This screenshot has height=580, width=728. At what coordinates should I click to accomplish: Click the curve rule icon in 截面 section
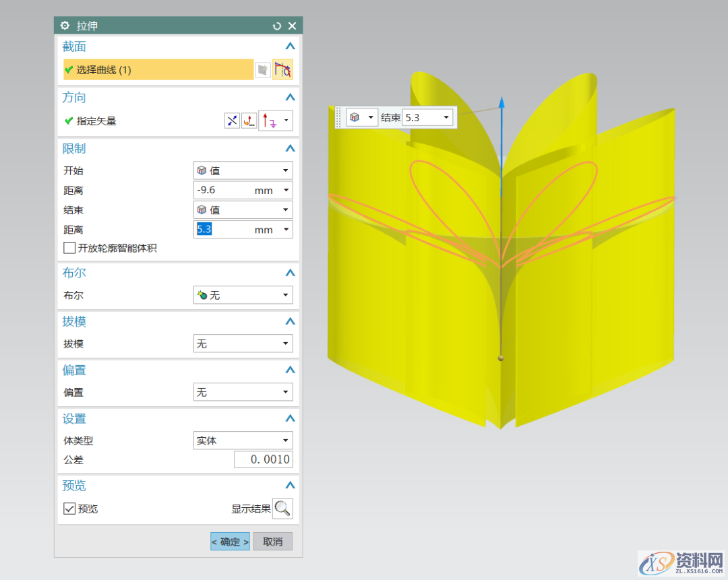(282, 69)
